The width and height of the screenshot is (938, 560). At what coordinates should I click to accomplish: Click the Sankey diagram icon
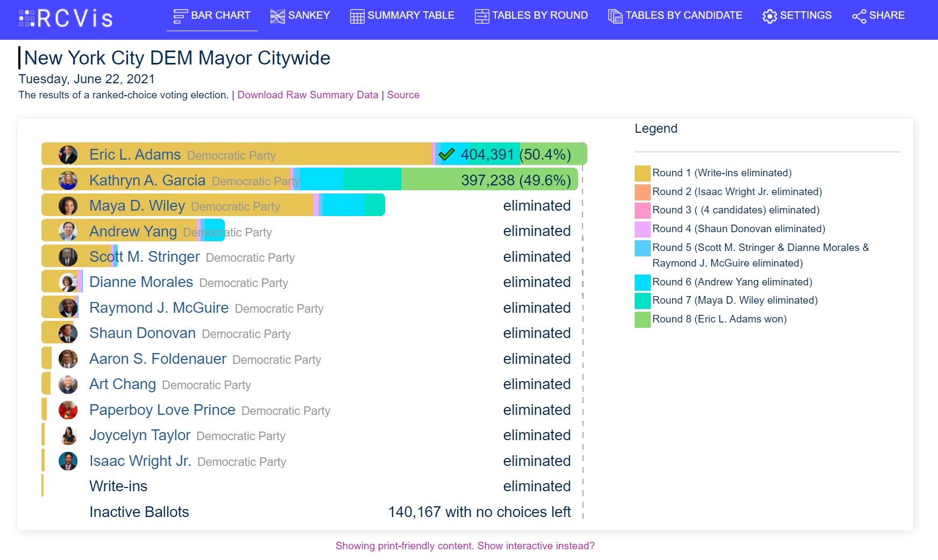pos(278,16)
